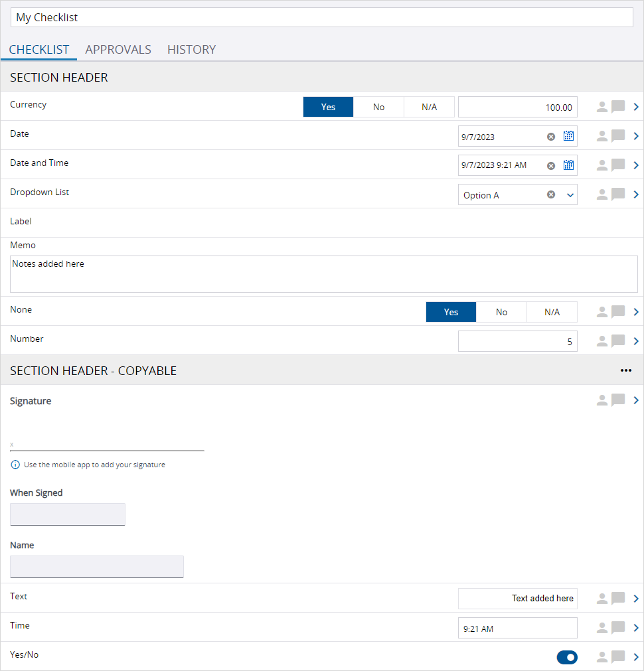644x671 pixels.
Task: Switch to the History tab
Action: point(191,50)
